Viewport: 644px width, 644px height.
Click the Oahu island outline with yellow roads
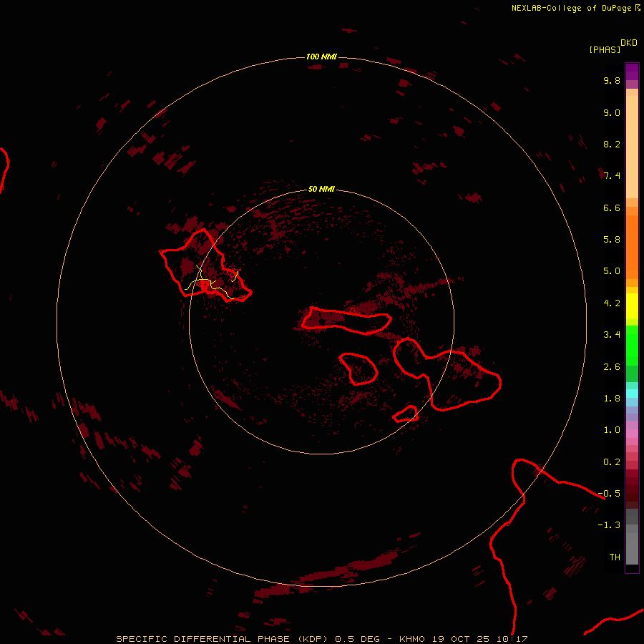[204, 268]
